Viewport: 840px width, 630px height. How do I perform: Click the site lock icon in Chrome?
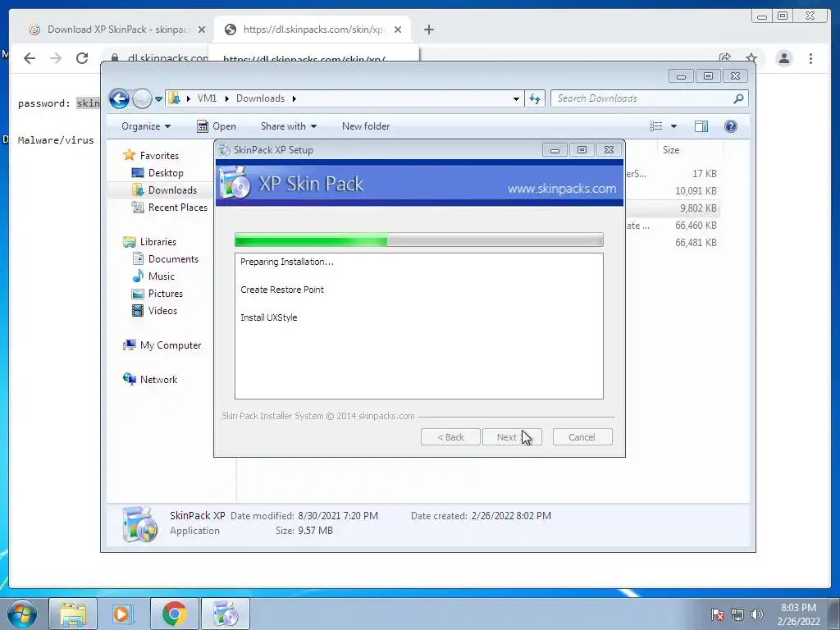click(x=115, y=58)
